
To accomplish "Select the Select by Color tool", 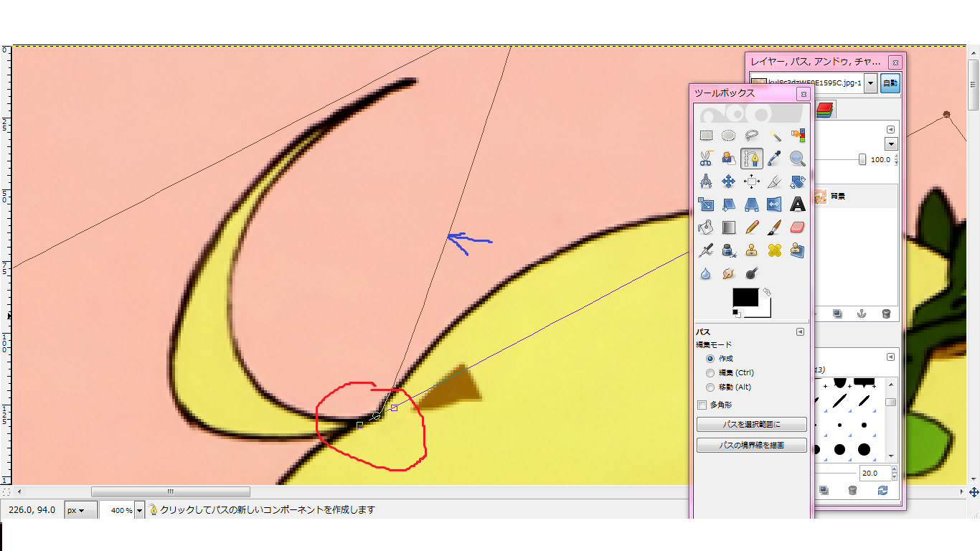I will [x=798, y=136].
